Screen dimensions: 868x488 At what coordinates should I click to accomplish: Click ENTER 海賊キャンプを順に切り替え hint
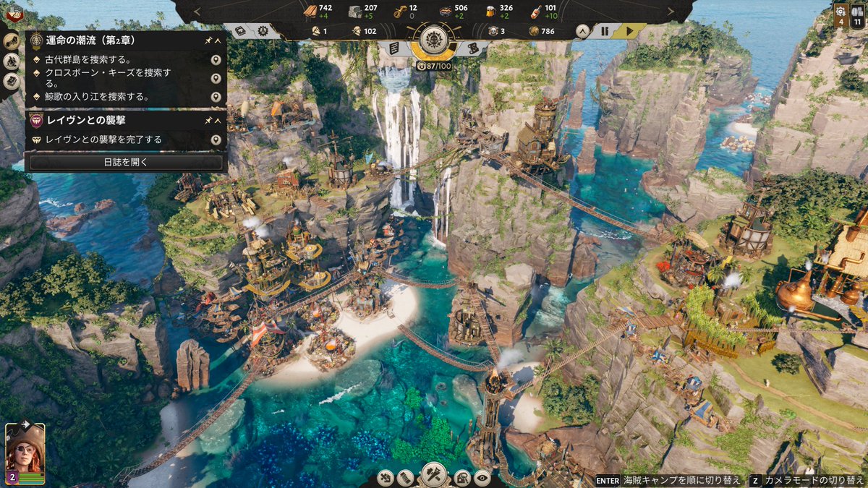pyautogui.click(x=670, y=480)
